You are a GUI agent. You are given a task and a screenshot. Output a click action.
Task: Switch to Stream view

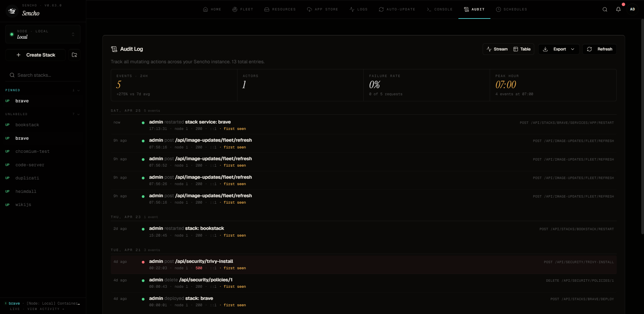pyautogui.click(x=497, y=49)
